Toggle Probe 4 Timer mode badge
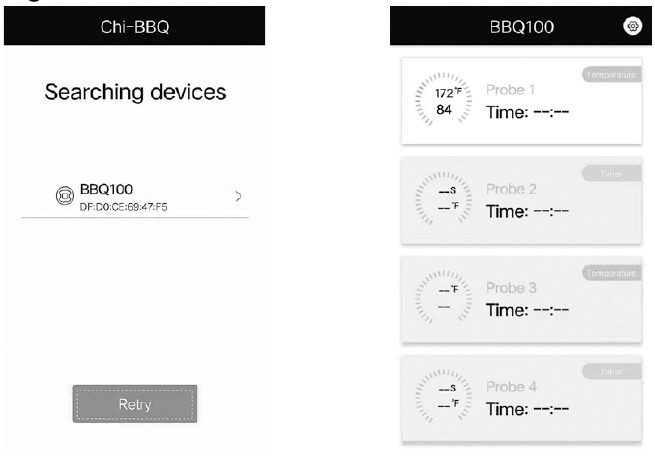 tap(608, 372)
